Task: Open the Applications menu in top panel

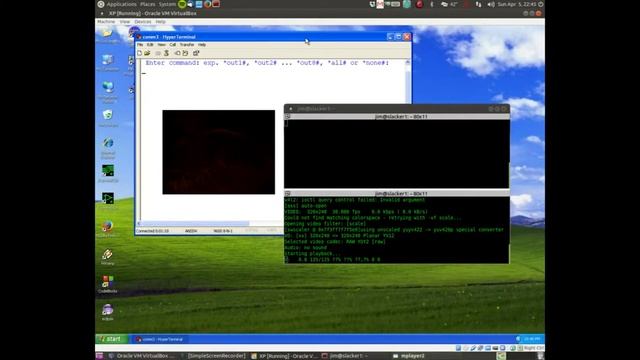Action: coord(121,4)
